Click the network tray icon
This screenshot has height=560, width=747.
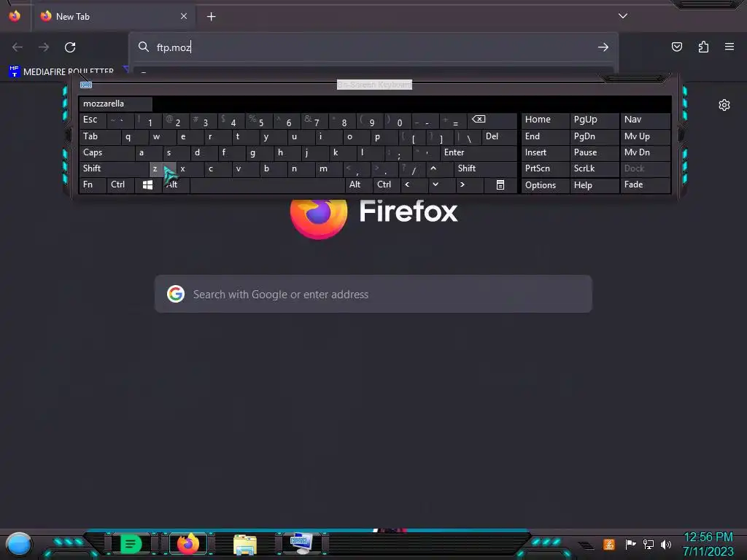click(648, 544)
